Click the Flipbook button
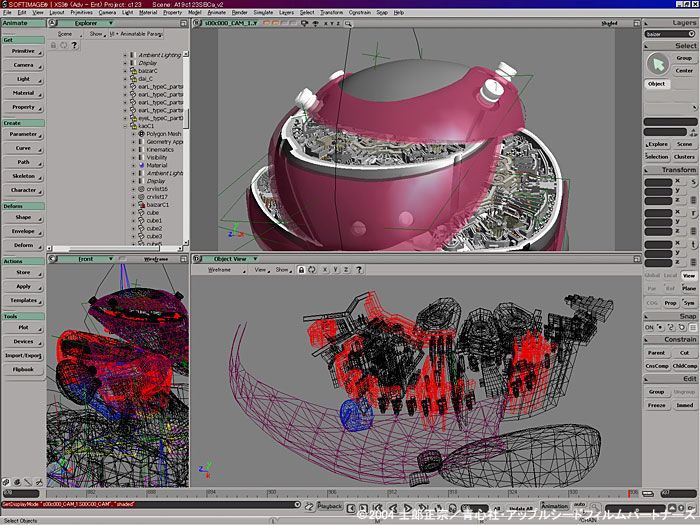This screenshot has width=700, height=525. point(23,370)
